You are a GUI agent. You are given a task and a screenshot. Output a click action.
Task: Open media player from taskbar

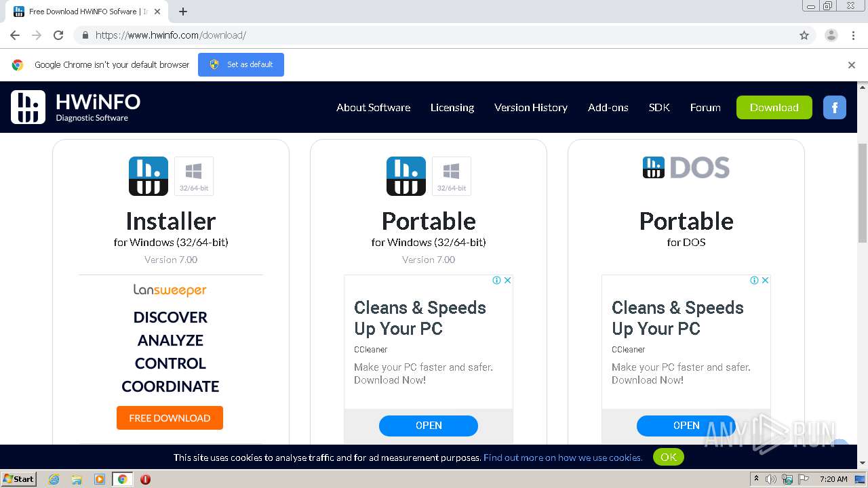100,479
